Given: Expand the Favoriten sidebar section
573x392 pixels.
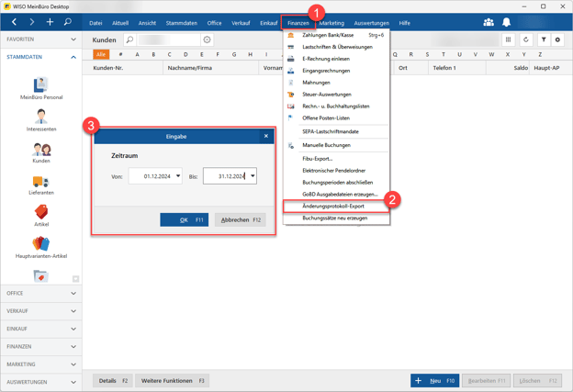Looking at the screenshot, I should tap(40, 39).
